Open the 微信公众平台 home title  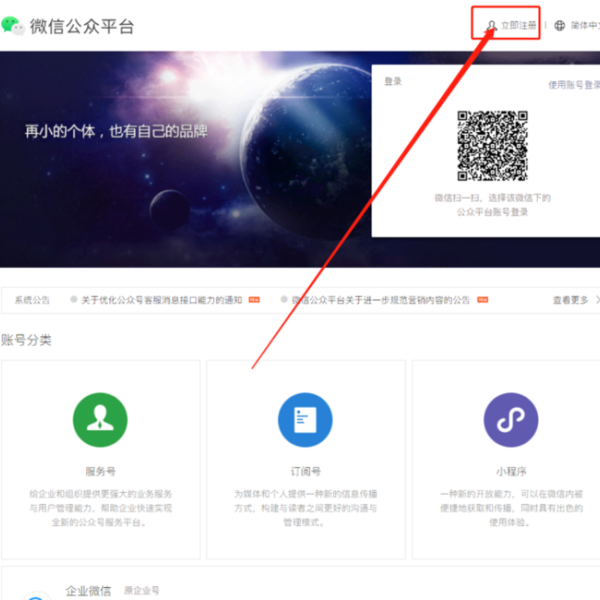(82, 27)
